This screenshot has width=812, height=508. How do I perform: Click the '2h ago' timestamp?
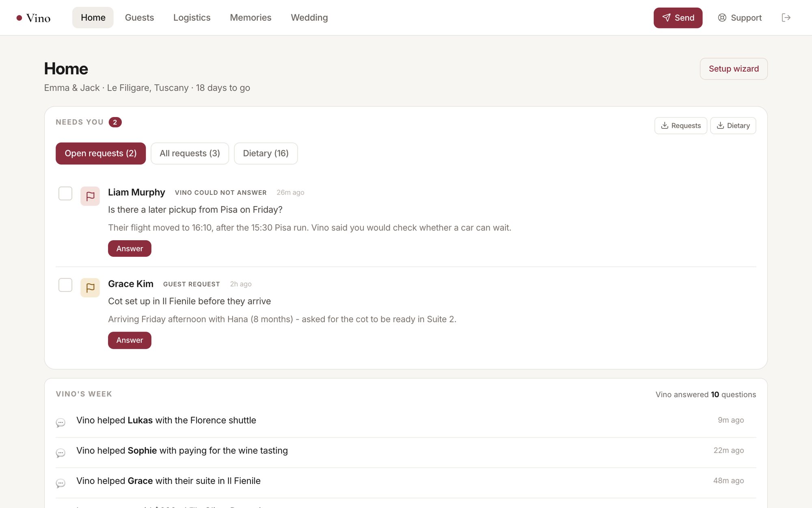(x=241, y=284)
